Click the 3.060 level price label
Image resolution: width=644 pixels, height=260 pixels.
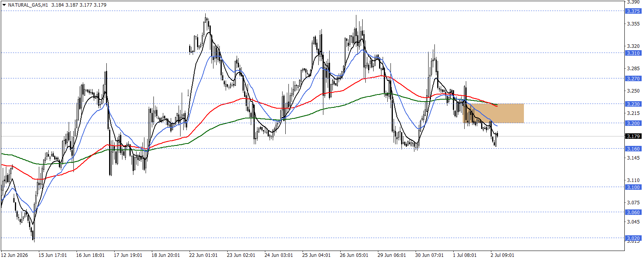point(633,212)
